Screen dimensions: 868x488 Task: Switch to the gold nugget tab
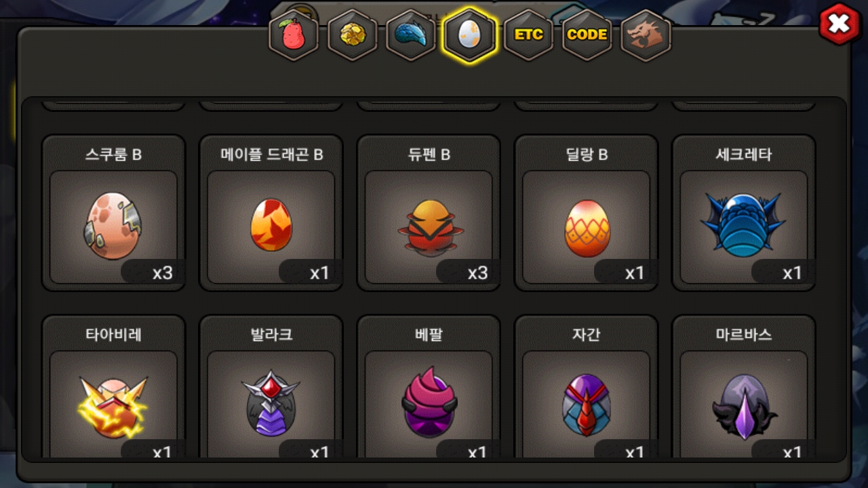point(353,36)
